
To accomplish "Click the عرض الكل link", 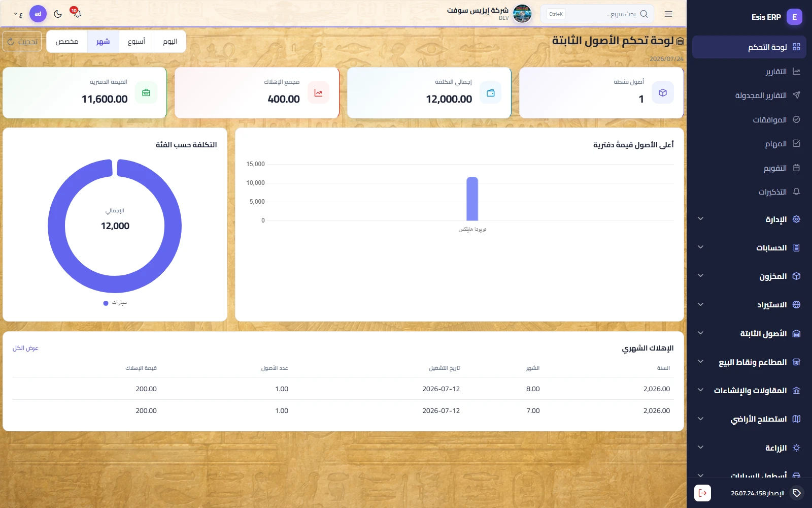I will [25, 348].
